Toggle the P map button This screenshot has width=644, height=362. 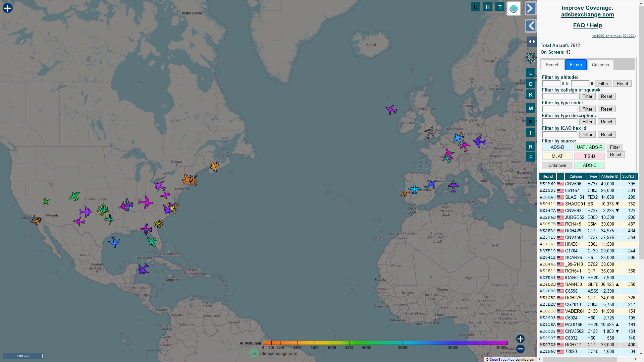[531, 122]
